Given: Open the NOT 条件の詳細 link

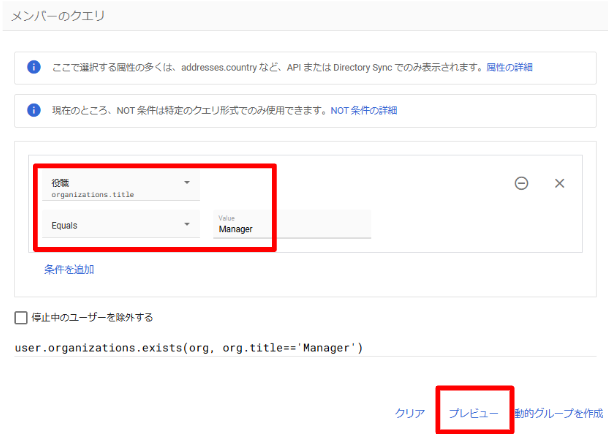Looking at the screenshot, I should (x=363, y=111).
